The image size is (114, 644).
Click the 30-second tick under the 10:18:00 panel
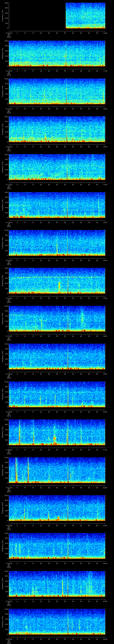point(57,374)
